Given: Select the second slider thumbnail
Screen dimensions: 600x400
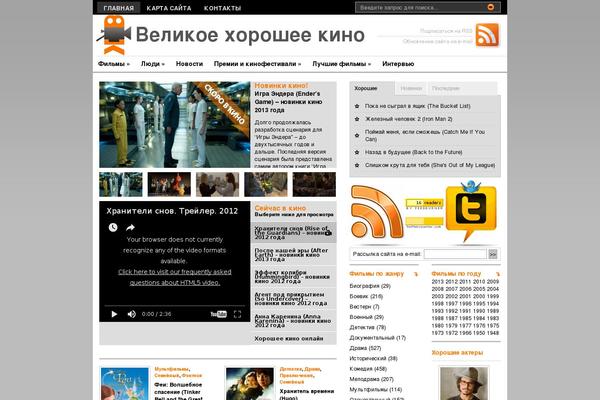Looking at the screenshot, I should tap(169, 184).
